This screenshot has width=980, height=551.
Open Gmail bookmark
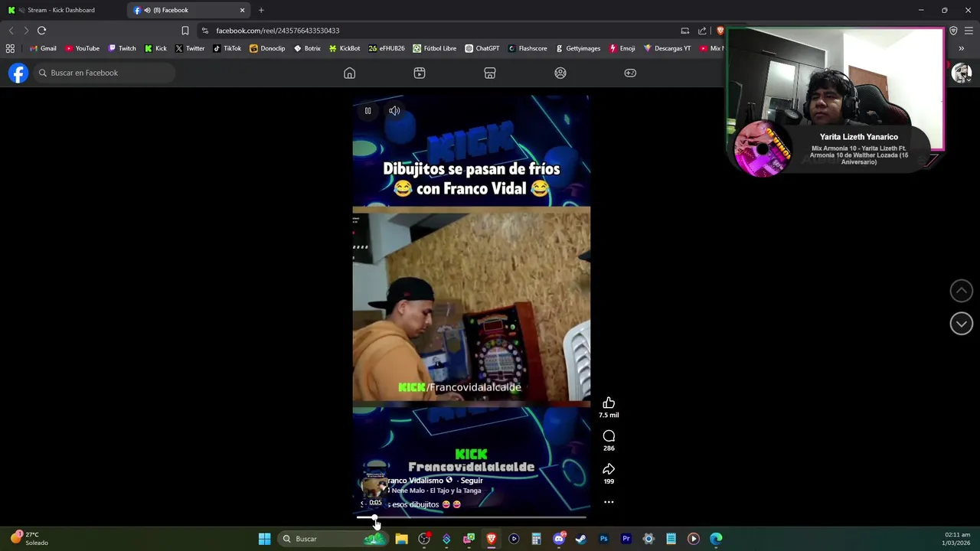click(44, 48)
